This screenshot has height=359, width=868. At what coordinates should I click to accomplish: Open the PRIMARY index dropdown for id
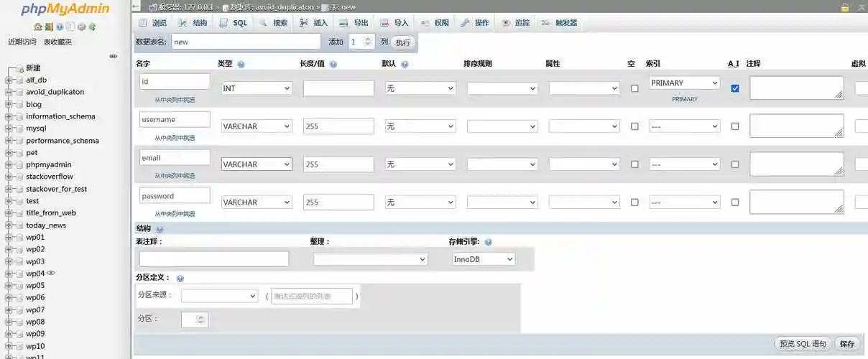tap(684, 83)
